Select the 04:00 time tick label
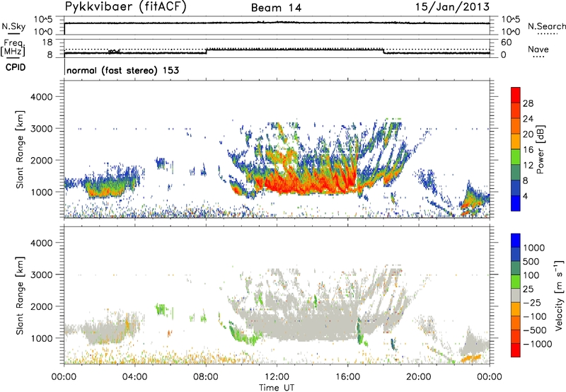566x392 pixels. point(134,377)
